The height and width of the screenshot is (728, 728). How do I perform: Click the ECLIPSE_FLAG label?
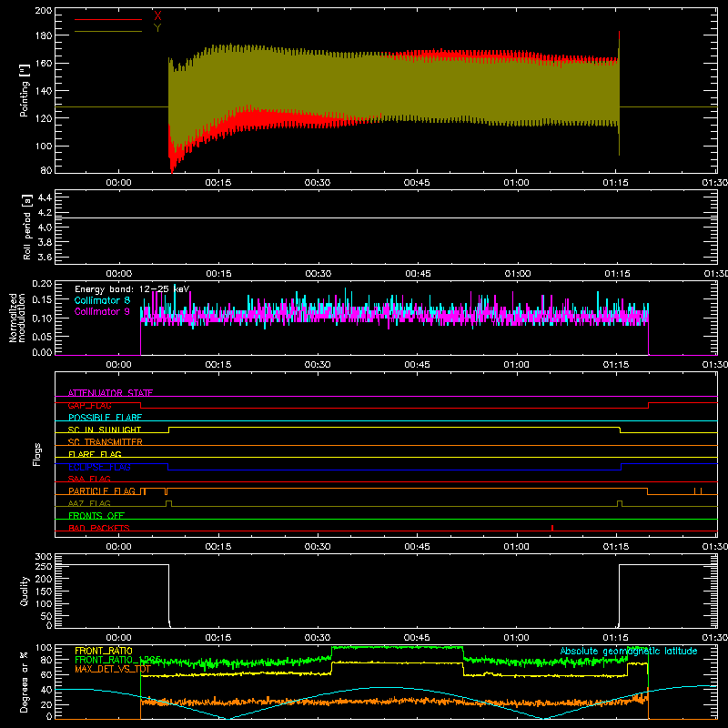click(99, 467)
